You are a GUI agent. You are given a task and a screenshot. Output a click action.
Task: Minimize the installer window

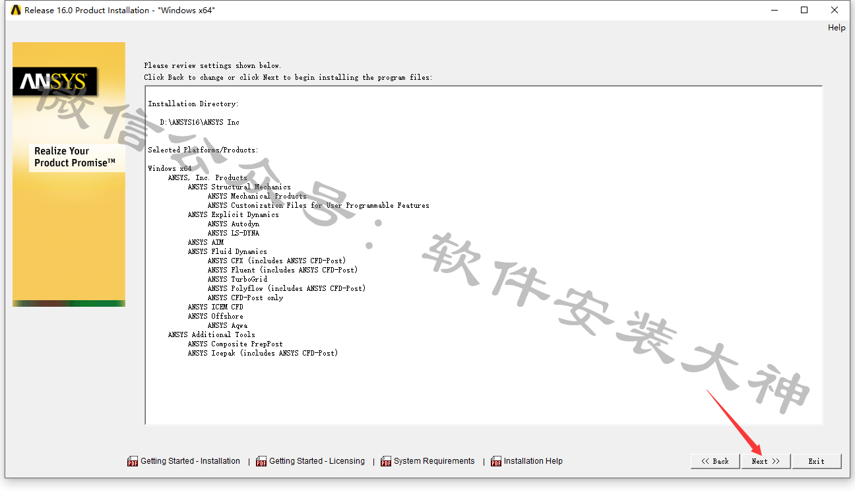(774, 10)
